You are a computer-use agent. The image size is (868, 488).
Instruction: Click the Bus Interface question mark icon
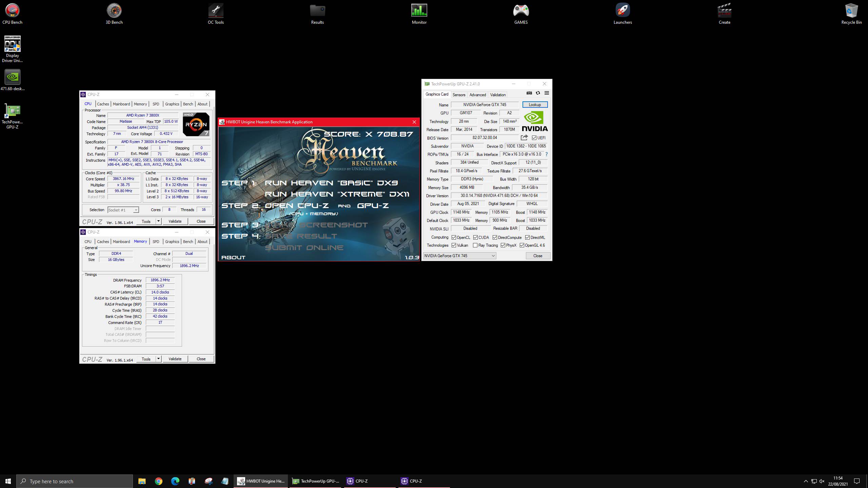(546, 154)
